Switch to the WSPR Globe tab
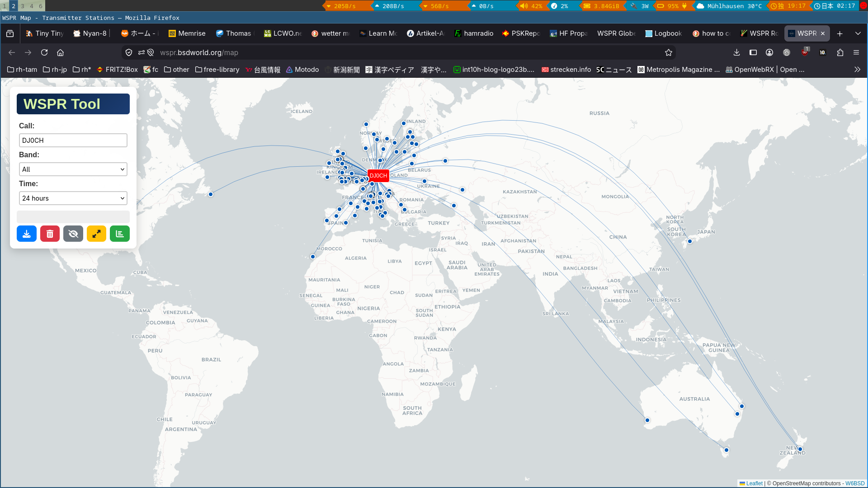Image resolution: width=868 pixels, height=488 pixels. pyautogui.click(x=616, y=33)
